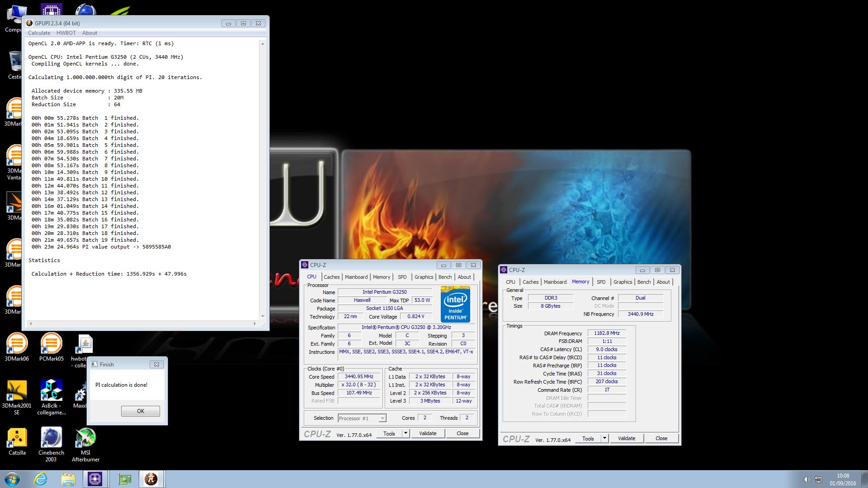The image size is (868, 488).
Task: Open the HWBOT menu in GPUPI
Action: pyautogui.click(x=66, y=33)
